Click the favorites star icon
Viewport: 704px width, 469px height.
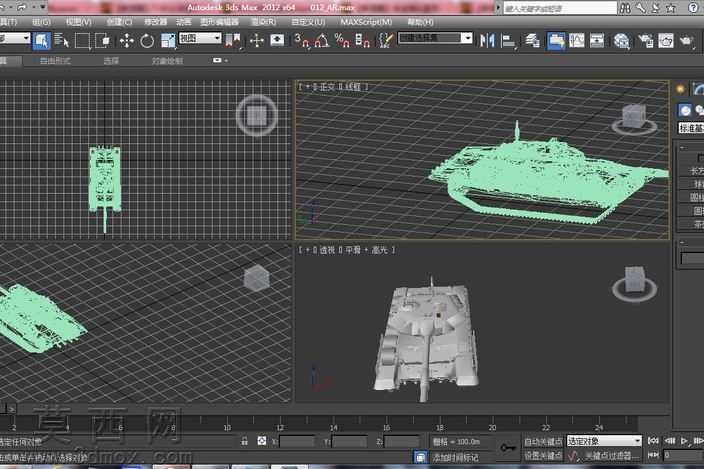click(671, 8)
